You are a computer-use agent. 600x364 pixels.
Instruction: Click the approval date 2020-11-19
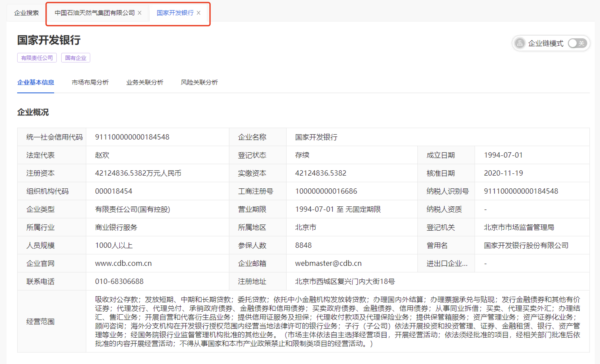tap(503, 173)
